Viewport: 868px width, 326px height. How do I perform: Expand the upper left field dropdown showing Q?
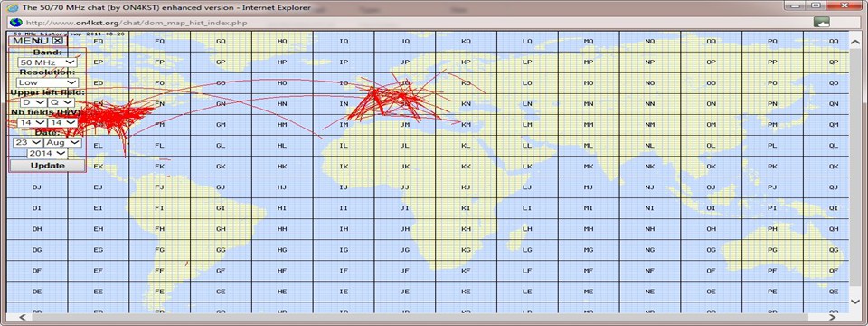point(61,102)
